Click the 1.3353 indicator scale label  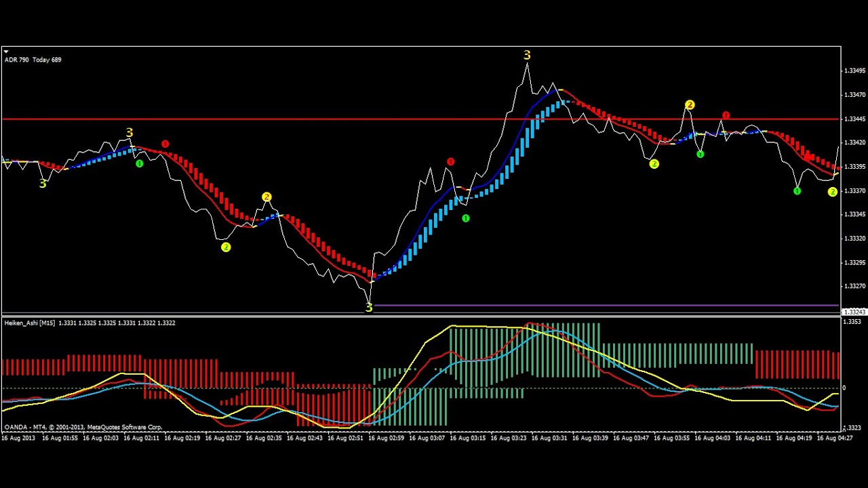[854, 322]
